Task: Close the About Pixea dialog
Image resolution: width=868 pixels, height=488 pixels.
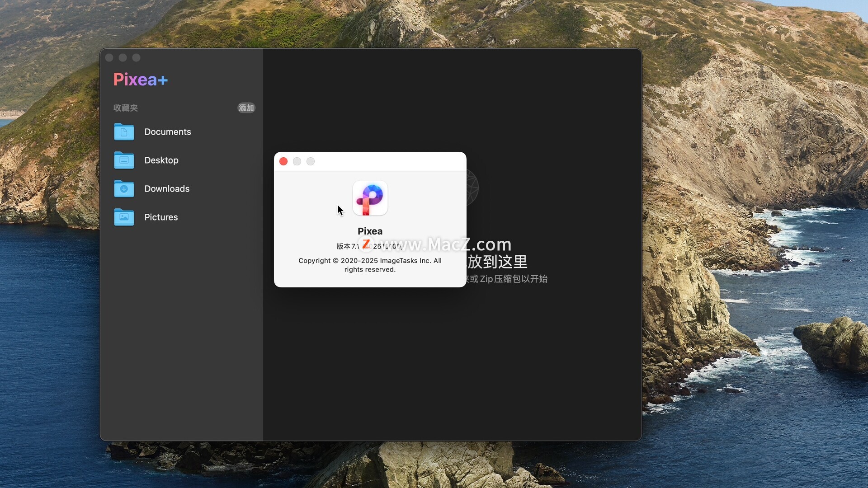Action: pos(283,161)
